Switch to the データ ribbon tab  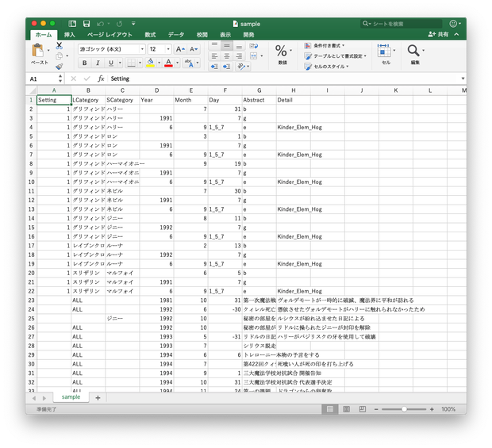[175, 35]
